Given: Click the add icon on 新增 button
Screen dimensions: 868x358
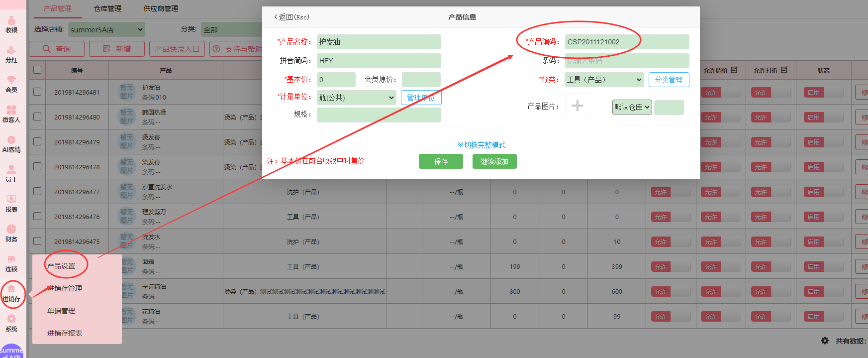Looking at the screenshot, I should pos(107,49).
